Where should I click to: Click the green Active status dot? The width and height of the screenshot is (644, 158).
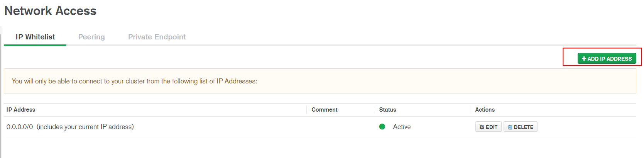[x=382, y=126]
